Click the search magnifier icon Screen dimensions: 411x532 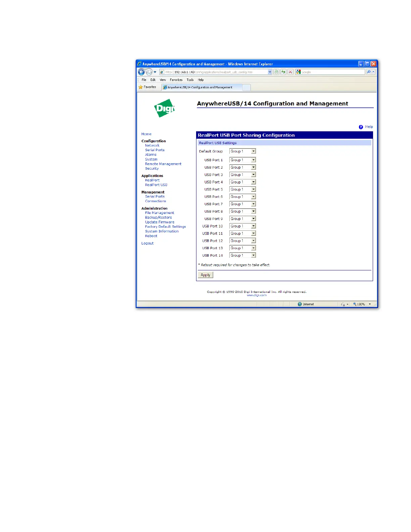369,72
